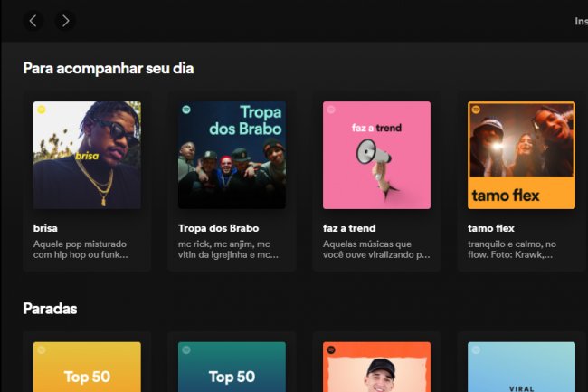Click Spotify logo on the teal Top 50 cover
This screenshot has height=392, width=588.
pyautogui.click(x=186, y=350)
